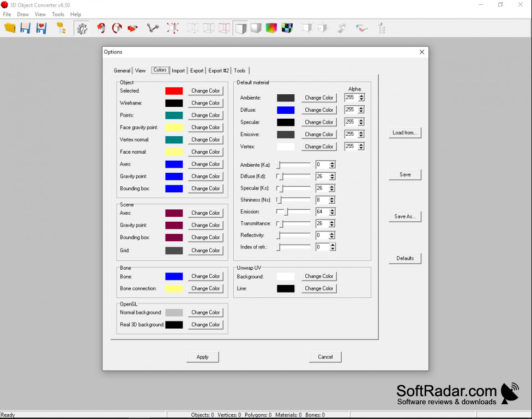Switch to the Tools tab in Options

pyautogui.click(x=239, y=71)
